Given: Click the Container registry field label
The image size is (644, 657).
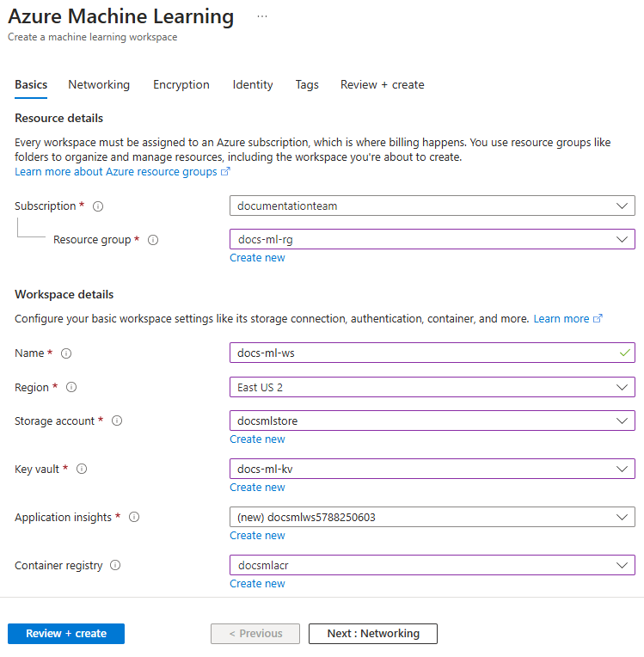Looking at the screenshot, I should pos(58,566).
